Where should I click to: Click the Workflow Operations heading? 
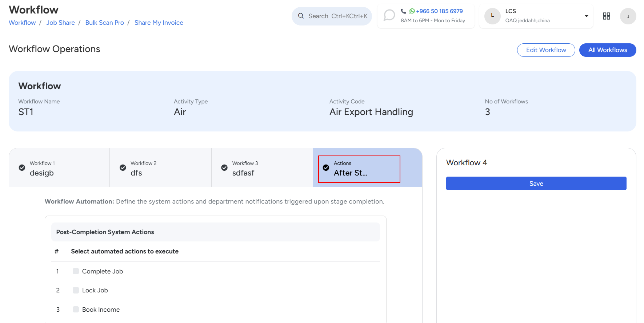[55, 49]
